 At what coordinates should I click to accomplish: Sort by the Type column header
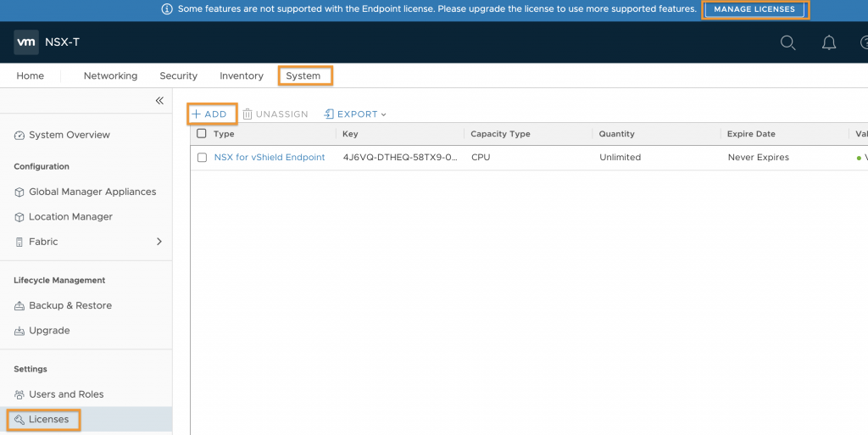click(224, 134)
